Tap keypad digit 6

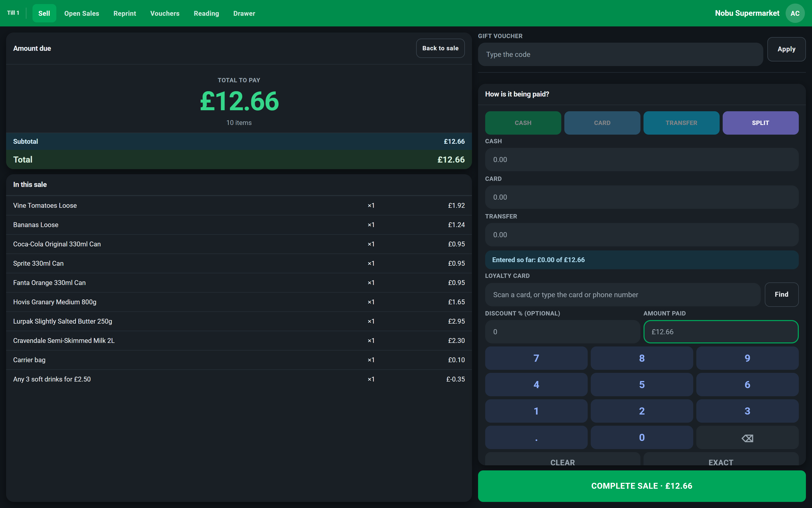[747, 385]
